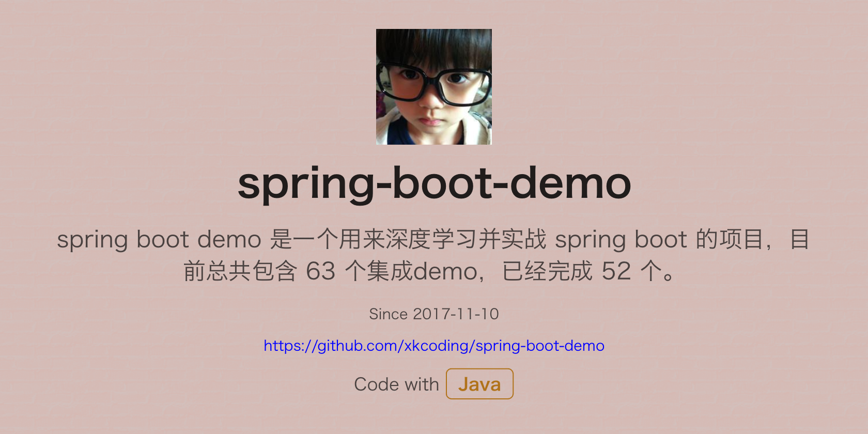Click the "Code with" label
868x434 pixels.
tap(396, 384)
